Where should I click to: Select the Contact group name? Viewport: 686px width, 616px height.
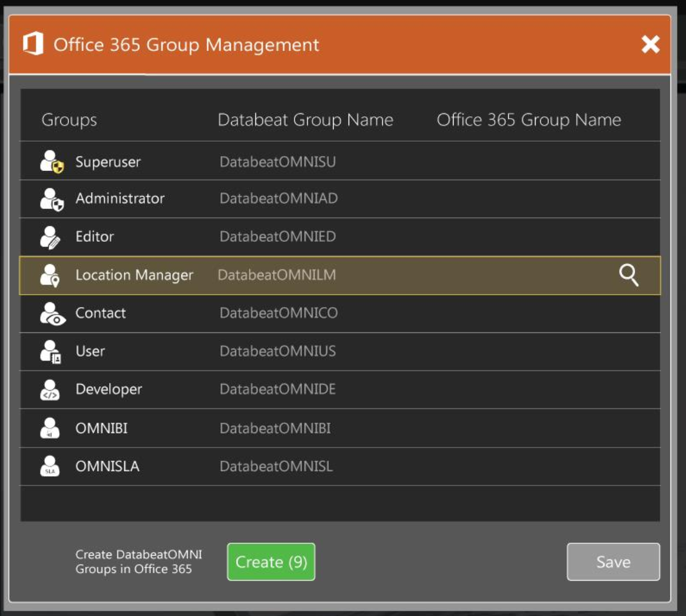[101, 313]
